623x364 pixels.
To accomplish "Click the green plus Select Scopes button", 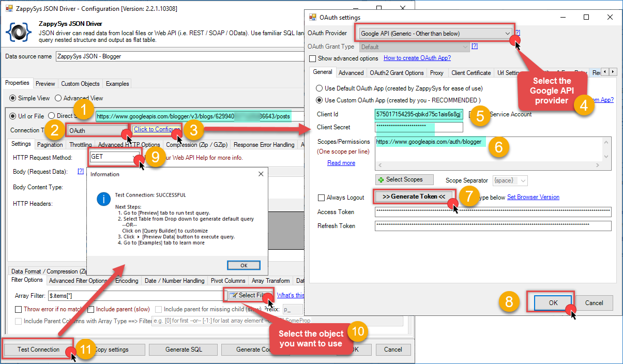I will click(x=401, y=180).
